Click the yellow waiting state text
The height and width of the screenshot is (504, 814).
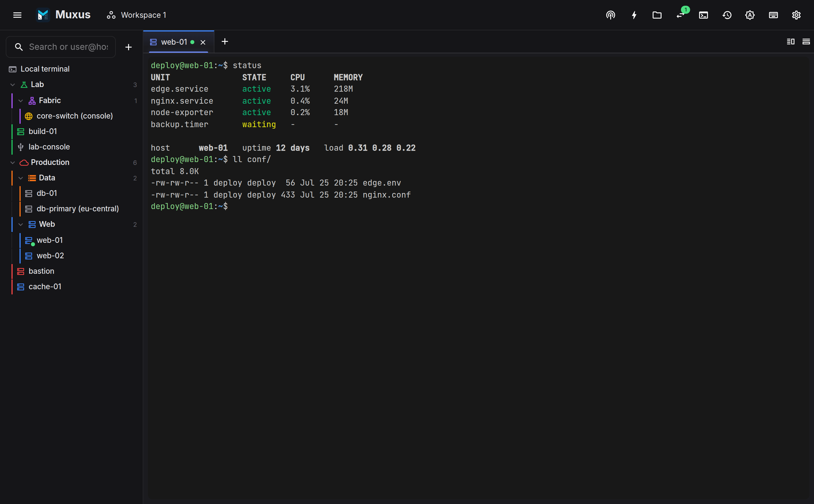[259, 124]
